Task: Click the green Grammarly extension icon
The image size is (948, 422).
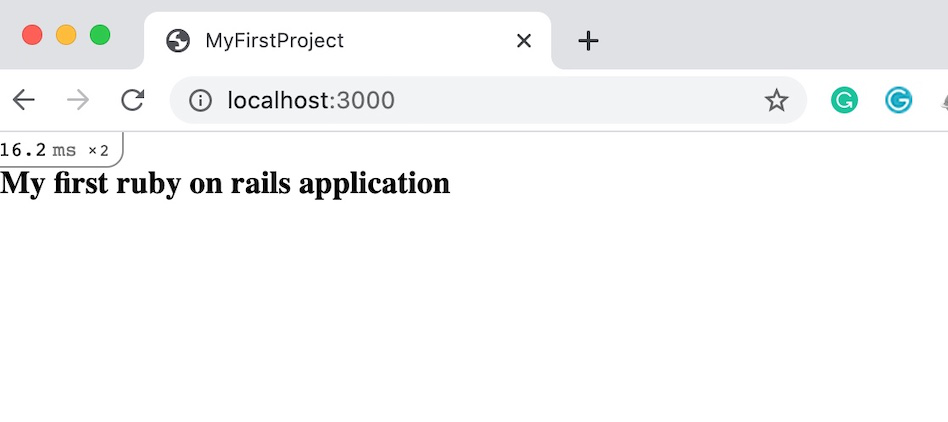Action: click(844, 100)
